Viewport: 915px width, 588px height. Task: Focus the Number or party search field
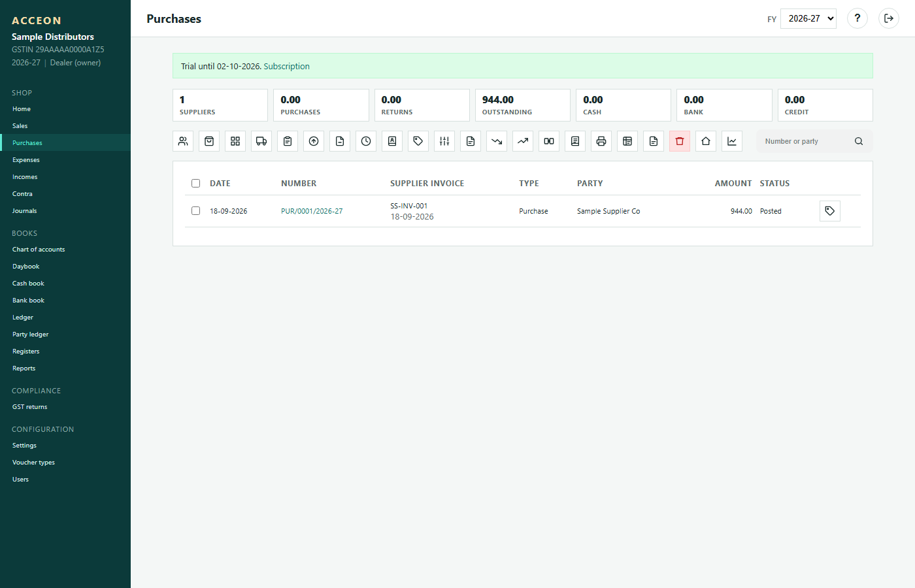(807, 141)
